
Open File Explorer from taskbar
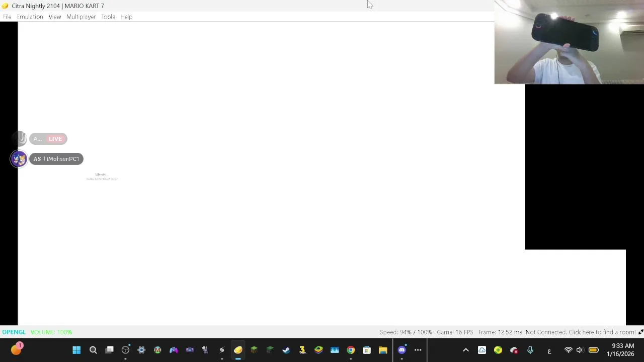coord(383,350)
